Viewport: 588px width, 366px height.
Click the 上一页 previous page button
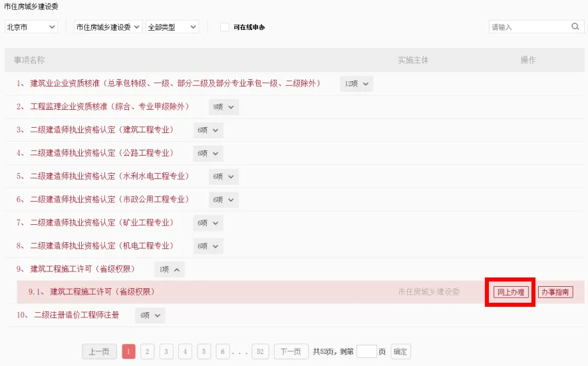(x=99, y=352)
